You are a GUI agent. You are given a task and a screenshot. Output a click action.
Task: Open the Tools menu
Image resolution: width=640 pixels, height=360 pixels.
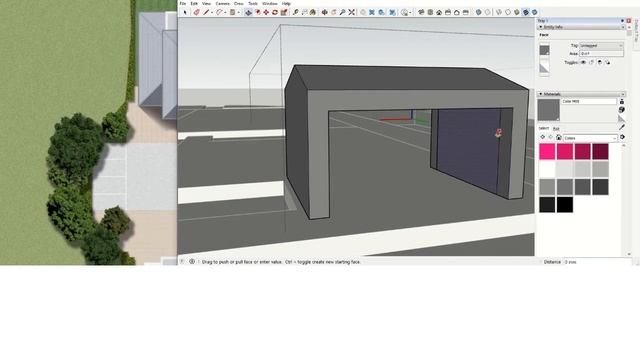point(253,3)
